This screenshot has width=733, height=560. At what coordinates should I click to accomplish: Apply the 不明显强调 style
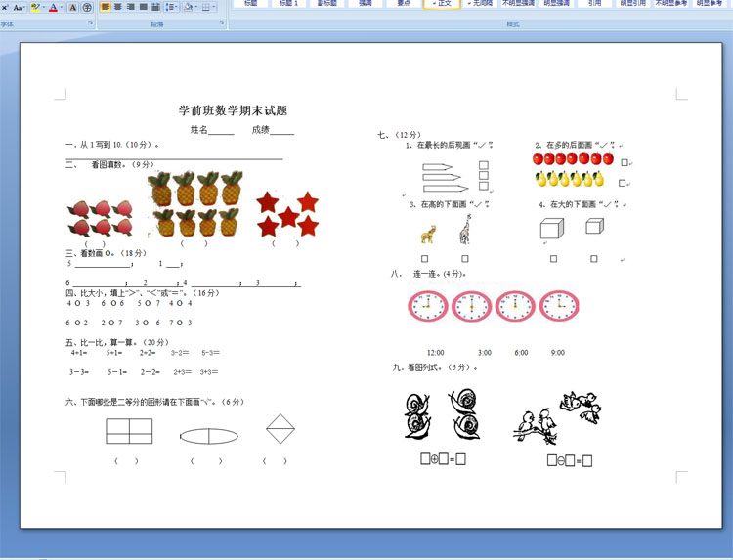coord(518,3)
